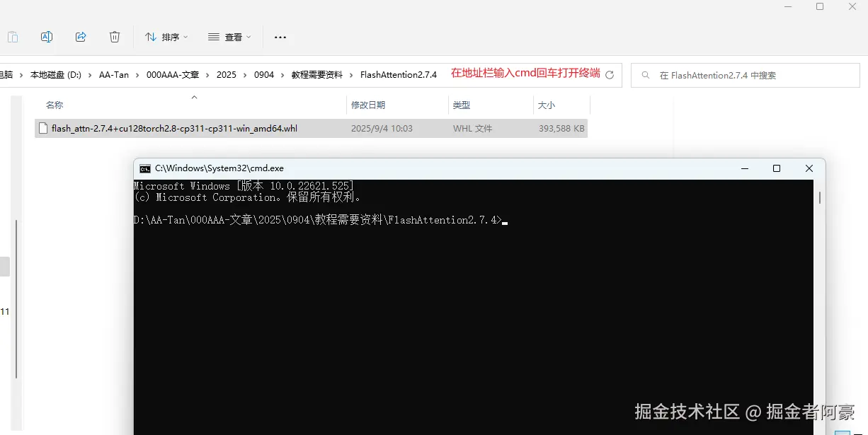The height and width of the screenshot is (435, 868).
Task: Navigate to the 教程需要资料 breadcrumb
Action: (316, 74)
